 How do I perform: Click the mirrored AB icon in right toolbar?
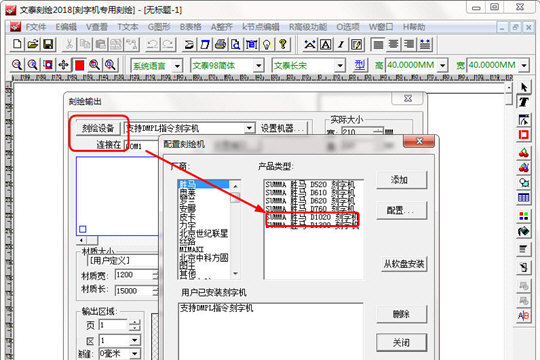524,316
